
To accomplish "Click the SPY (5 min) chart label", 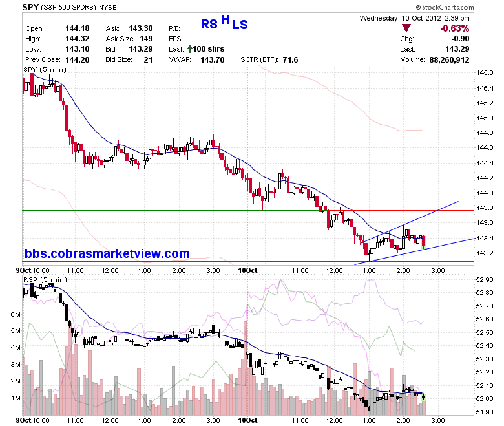I will click(x=45, y=69).
